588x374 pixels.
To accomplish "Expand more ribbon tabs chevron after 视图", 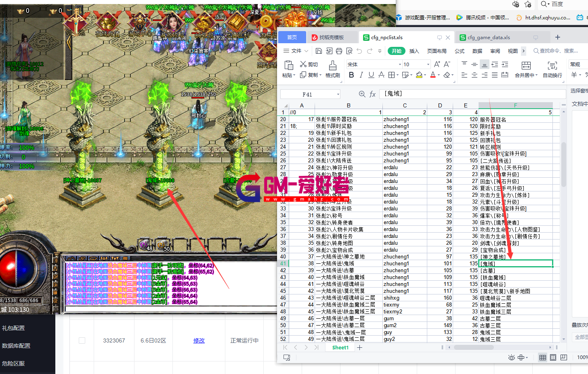I will (x=523, y=51).
